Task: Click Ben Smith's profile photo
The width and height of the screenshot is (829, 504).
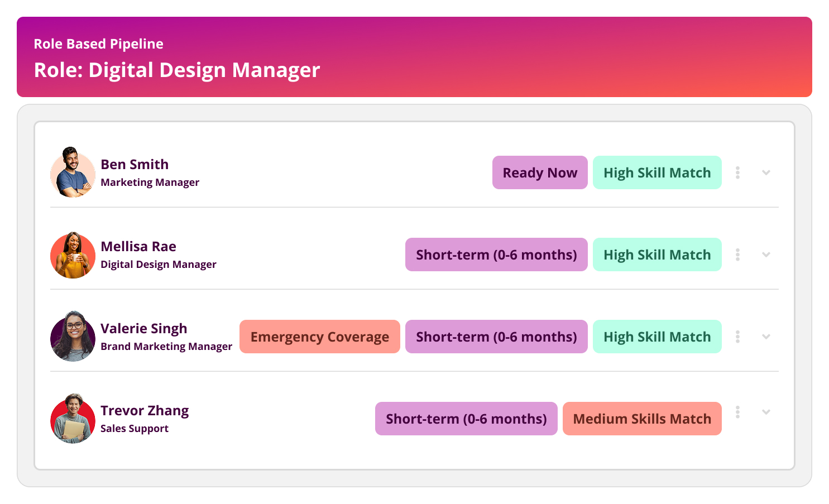Action: coord(73,172)
